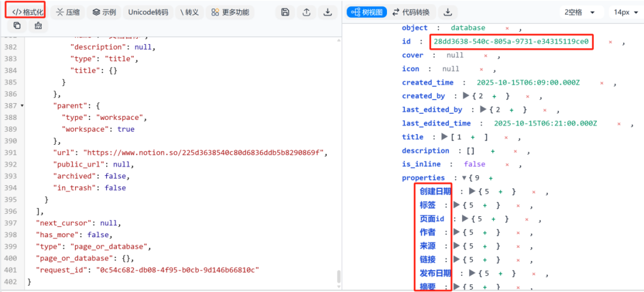Add item to description with green plus

pos(493,151)
